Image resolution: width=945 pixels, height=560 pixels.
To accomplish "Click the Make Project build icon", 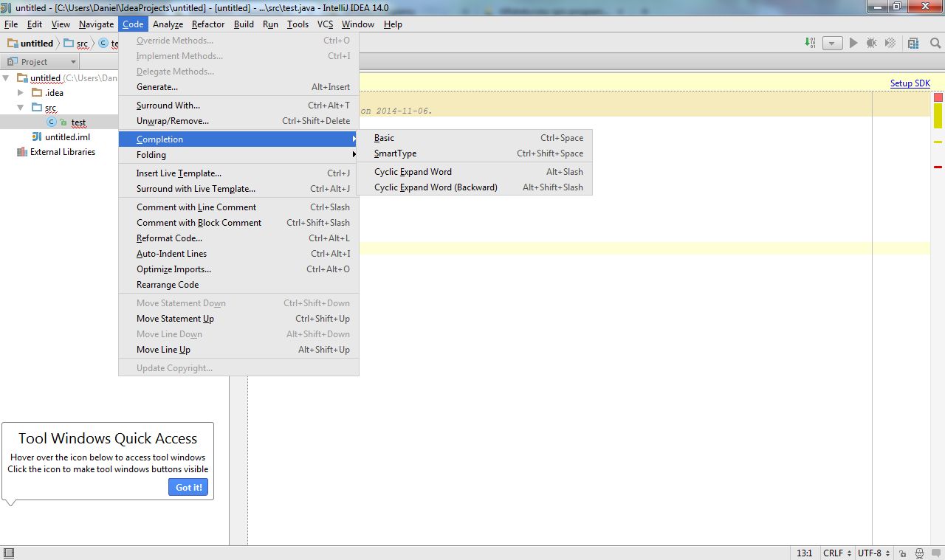I will [x=811, y=43].
